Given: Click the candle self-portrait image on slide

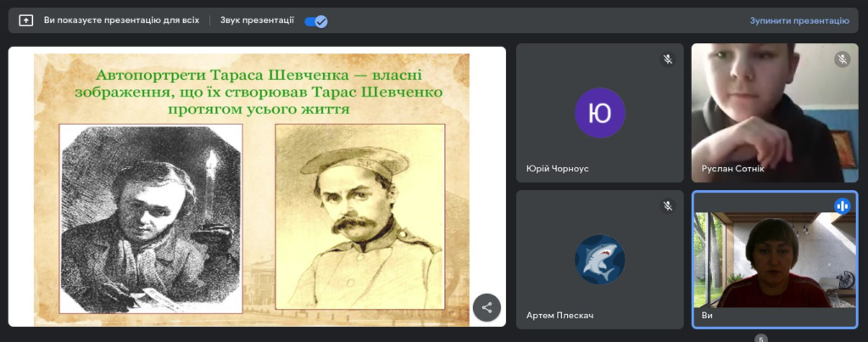Looking at the screenshot, I should click(x=151, y=219).
